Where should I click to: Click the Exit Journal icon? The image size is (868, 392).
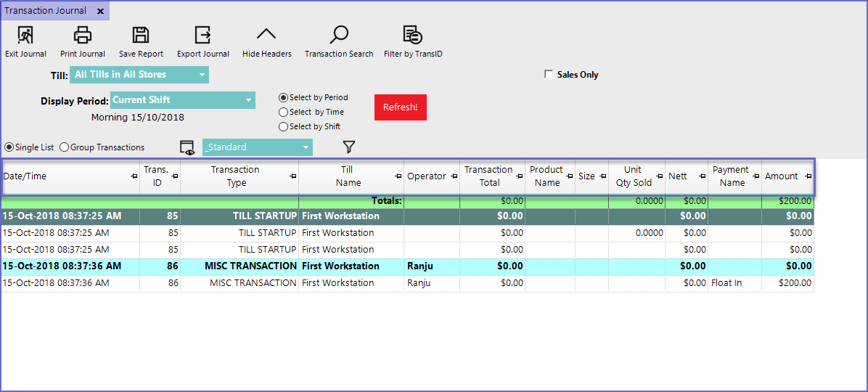point(25,35)
